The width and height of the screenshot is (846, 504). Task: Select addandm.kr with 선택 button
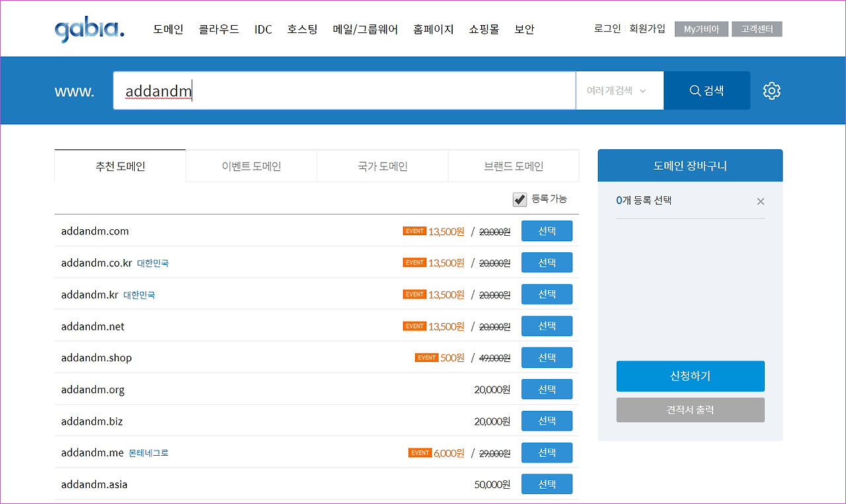coord(547,295)
